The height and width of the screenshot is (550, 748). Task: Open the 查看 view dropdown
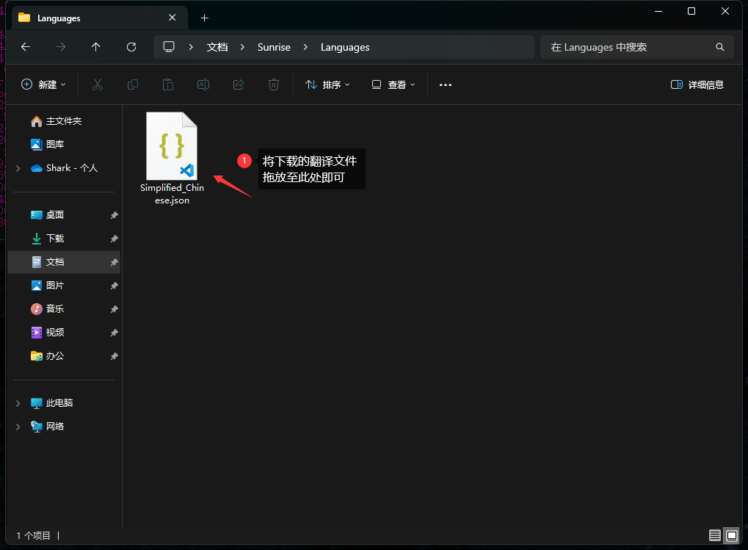tap(394, 84)
